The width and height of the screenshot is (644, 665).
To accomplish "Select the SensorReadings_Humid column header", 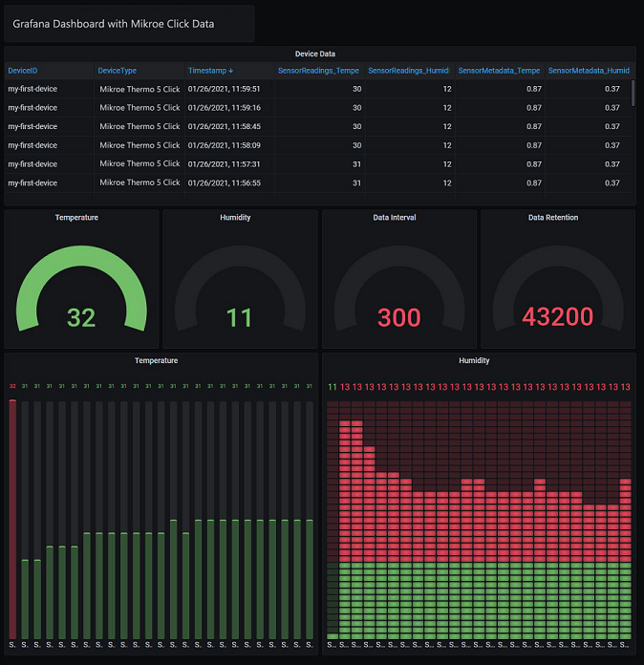I will coord(409,71).
